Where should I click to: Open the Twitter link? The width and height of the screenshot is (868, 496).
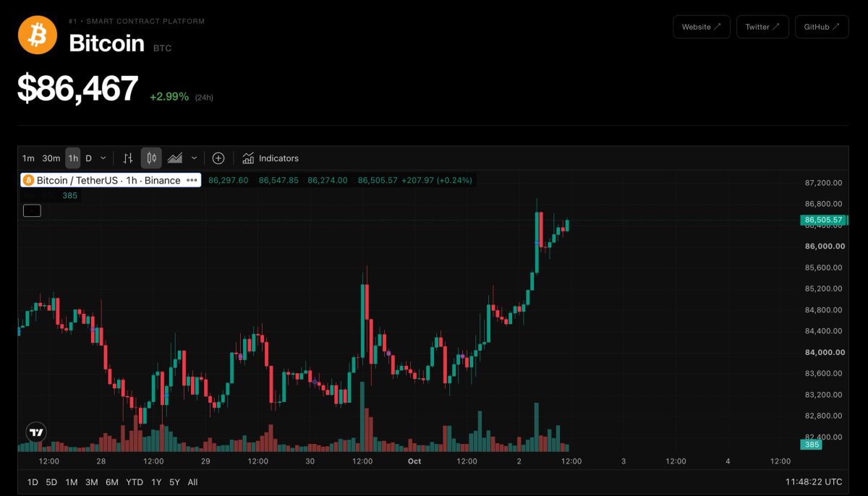[762, 27]
